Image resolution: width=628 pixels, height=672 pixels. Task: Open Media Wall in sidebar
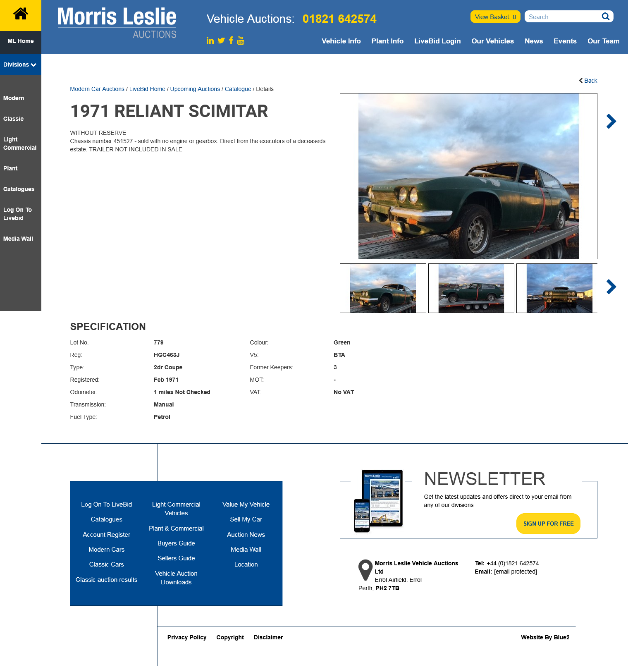tap(18, 239)
